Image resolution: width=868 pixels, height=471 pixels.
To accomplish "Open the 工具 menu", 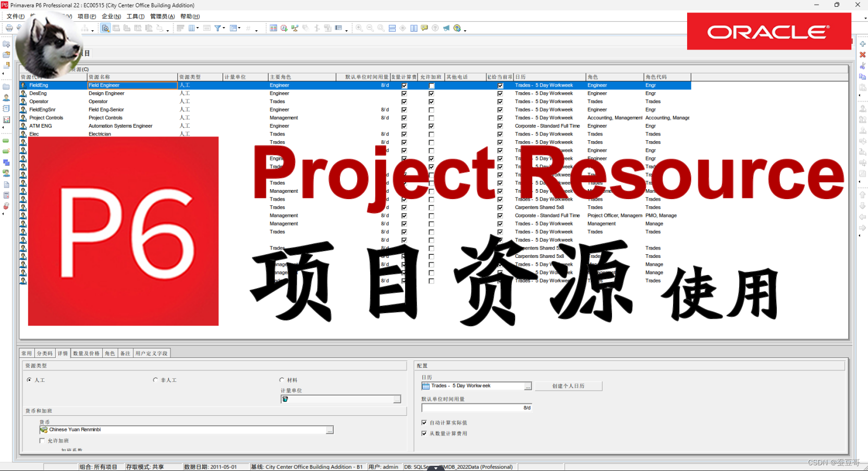I will 136,17.
